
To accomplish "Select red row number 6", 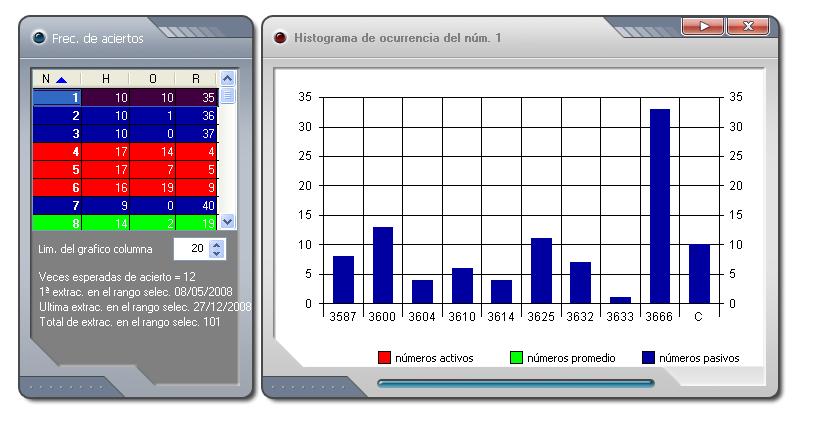I will [x=125, y=188].
